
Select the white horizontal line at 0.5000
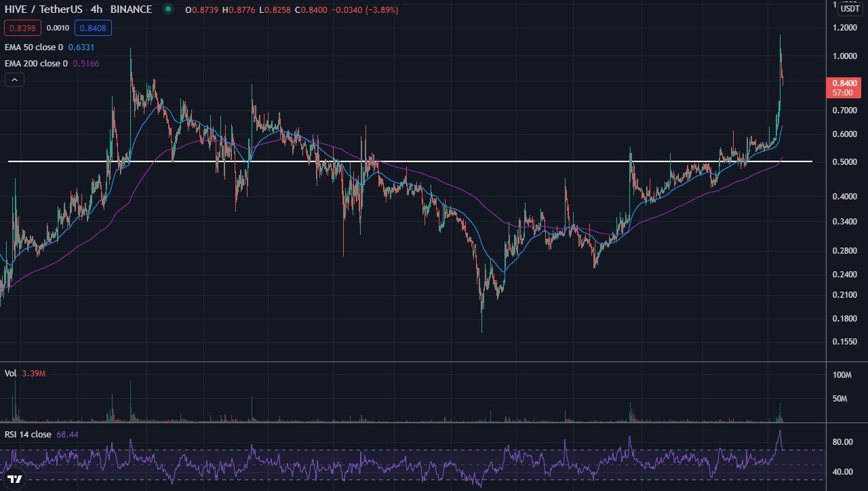tap(410, 161)
